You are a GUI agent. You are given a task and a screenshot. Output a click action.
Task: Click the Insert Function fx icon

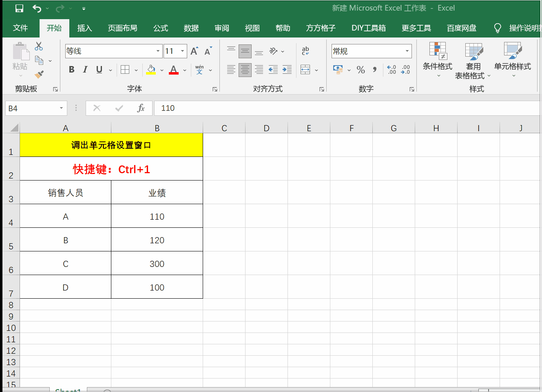coord(141,108)
